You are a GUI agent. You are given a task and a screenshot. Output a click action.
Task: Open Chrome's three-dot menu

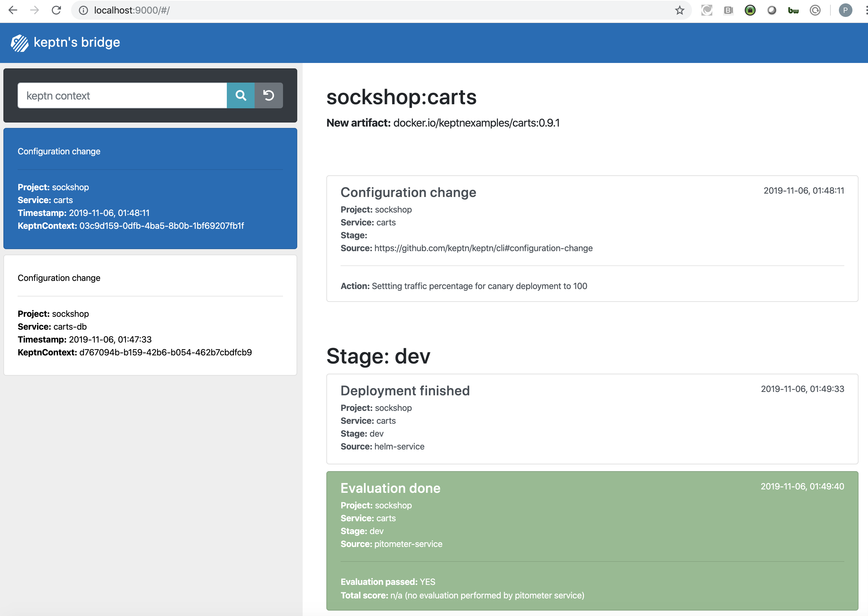pyautogui.click(x=865, y=10)
